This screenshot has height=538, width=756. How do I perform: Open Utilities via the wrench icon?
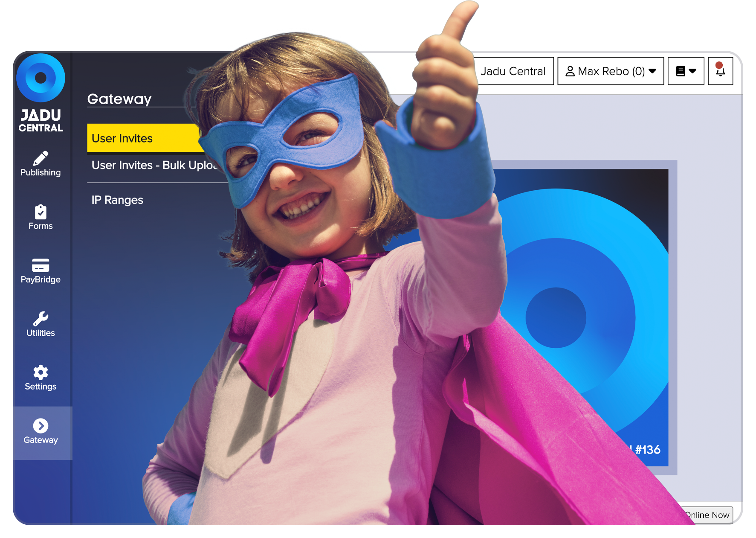coord(41,319)
